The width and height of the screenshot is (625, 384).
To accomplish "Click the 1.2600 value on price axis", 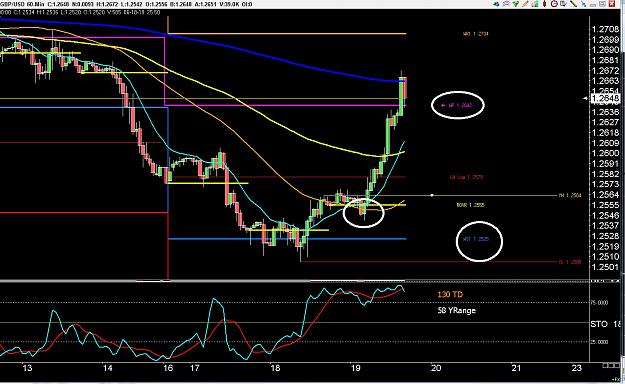I will pos(605,153).
